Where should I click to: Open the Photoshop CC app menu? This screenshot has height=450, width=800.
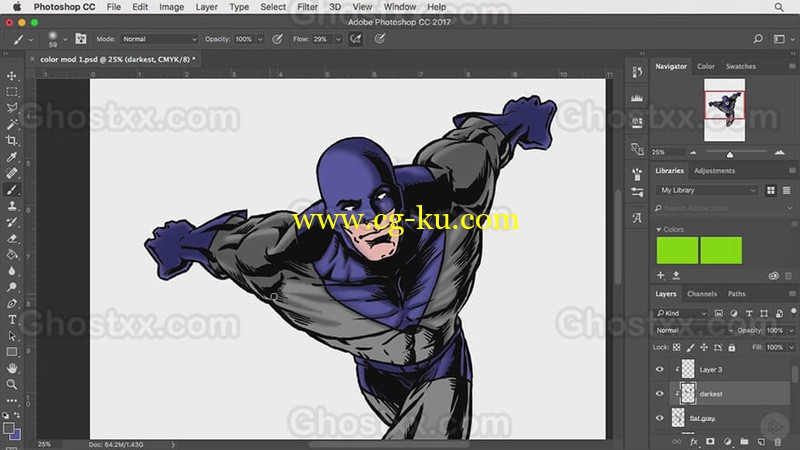(64, 7)
